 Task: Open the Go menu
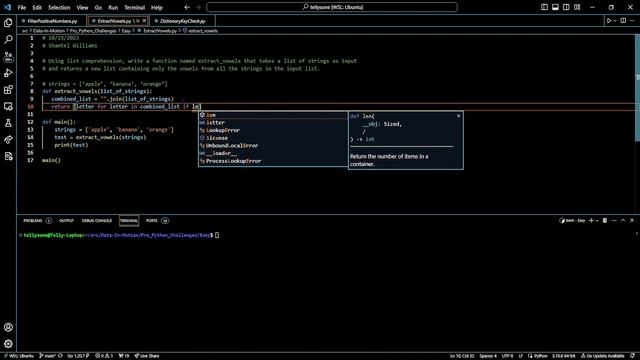pos(98,7)
